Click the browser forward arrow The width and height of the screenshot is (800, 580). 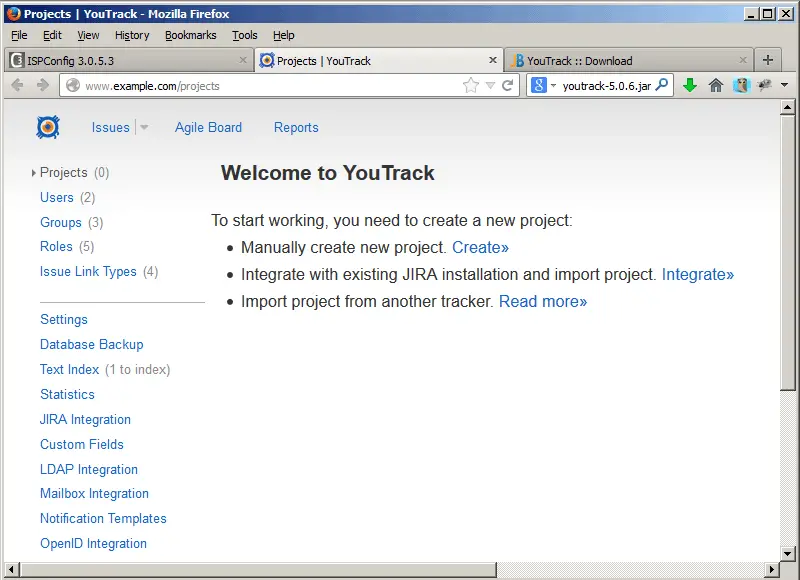(x=43, y=85)
